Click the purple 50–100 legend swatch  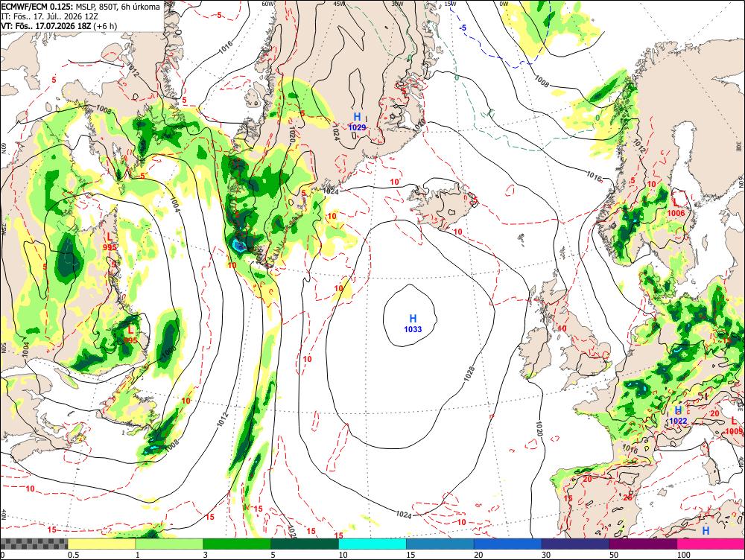[x=643, y=544]
